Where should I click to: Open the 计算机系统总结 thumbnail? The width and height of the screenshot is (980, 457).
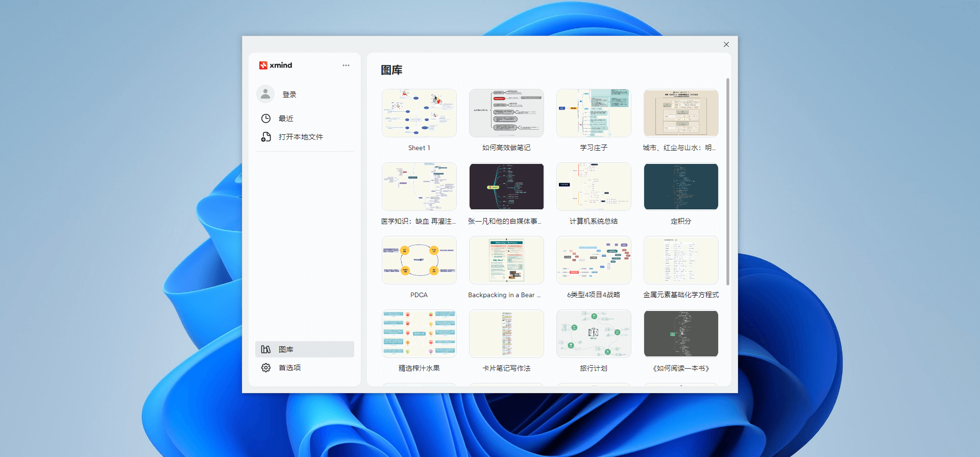[x=594, y=186]
